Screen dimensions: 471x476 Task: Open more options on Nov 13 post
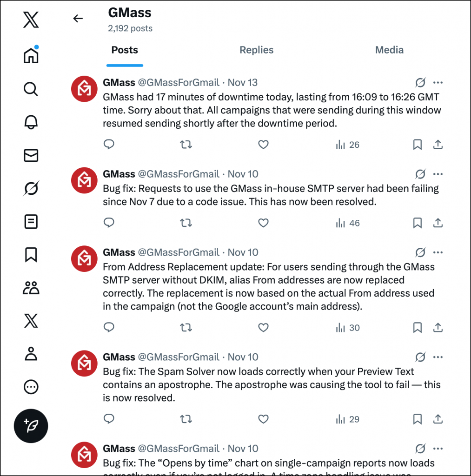tap(438, 83)
